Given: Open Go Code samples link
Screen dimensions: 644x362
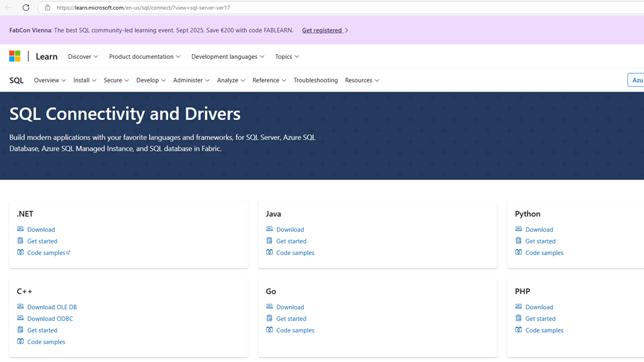Looking at the screenshot, I should [x=296, y=330].
